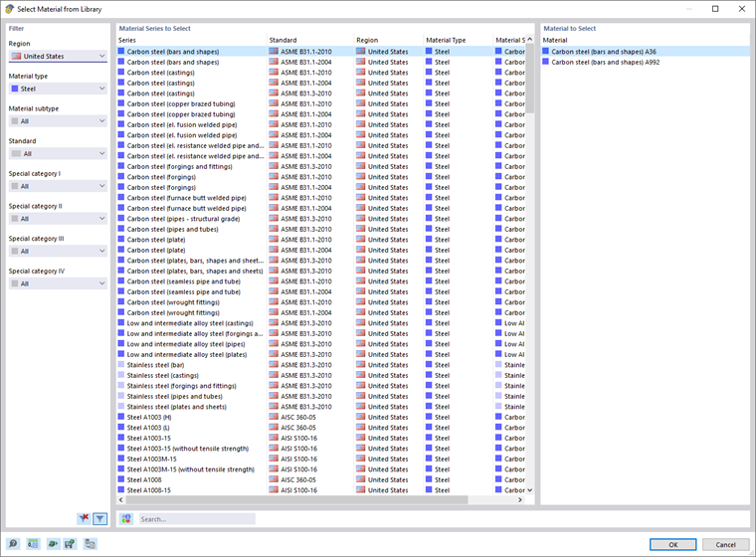The height and width of the screenshot is (557, 756).
Task: Select Stainless steel (castings) series
Action: tap(321, 375)
